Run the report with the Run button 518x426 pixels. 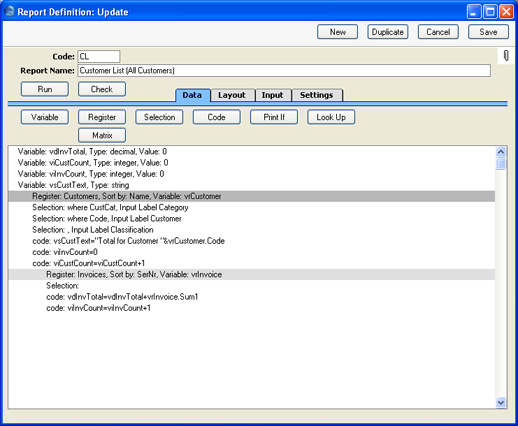(x=45, y=89)
